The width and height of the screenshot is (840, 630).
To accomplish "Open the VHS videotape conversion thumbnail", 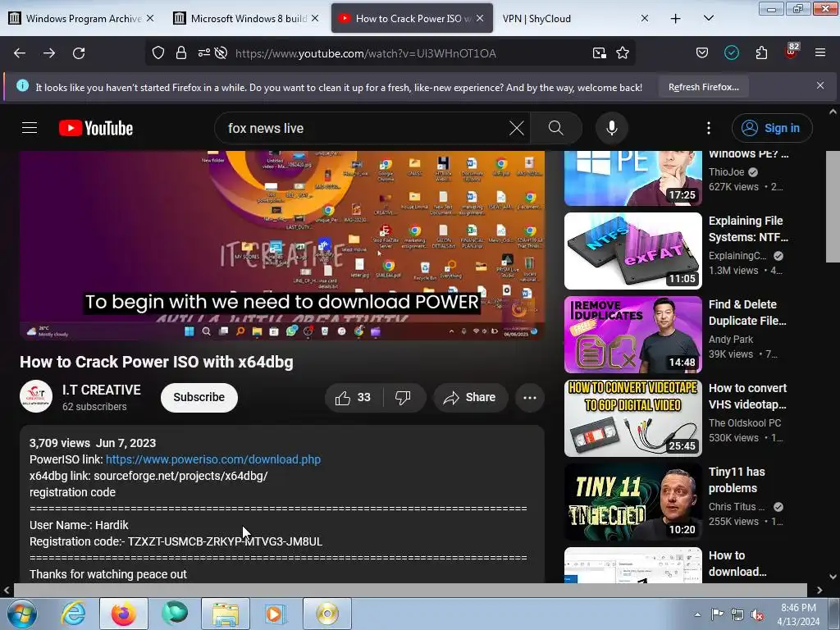I will [x=633, y=418].
